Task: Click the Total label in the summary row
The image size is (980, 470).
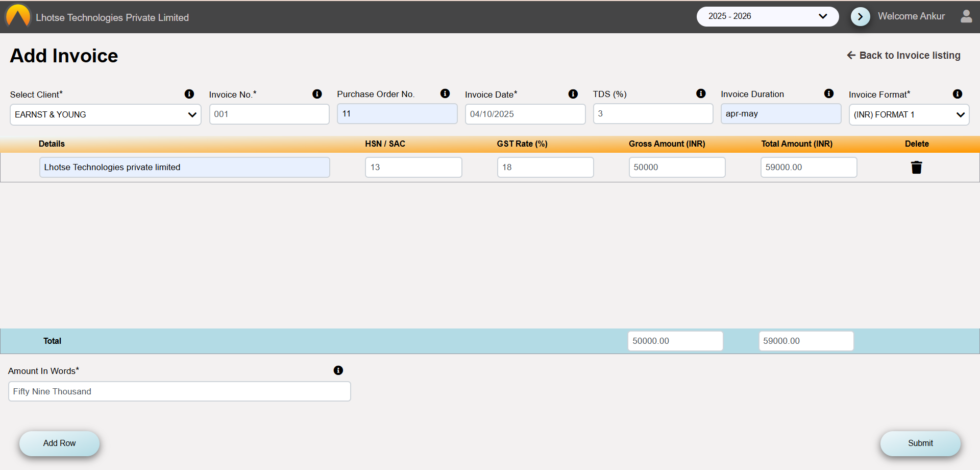Action: click(52, 341)
